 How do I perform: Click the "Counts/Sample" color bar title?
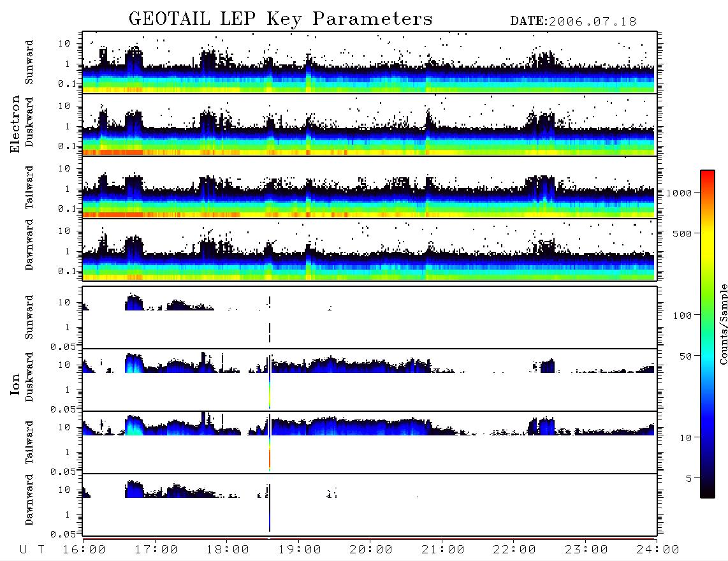pos(724,324)
